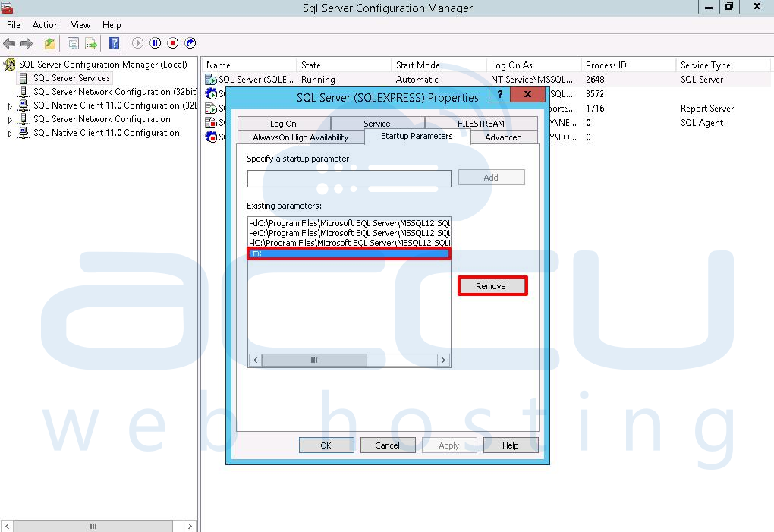
Task: Click the Restart Service toolbar icon
Action: [x=190, y=43]
